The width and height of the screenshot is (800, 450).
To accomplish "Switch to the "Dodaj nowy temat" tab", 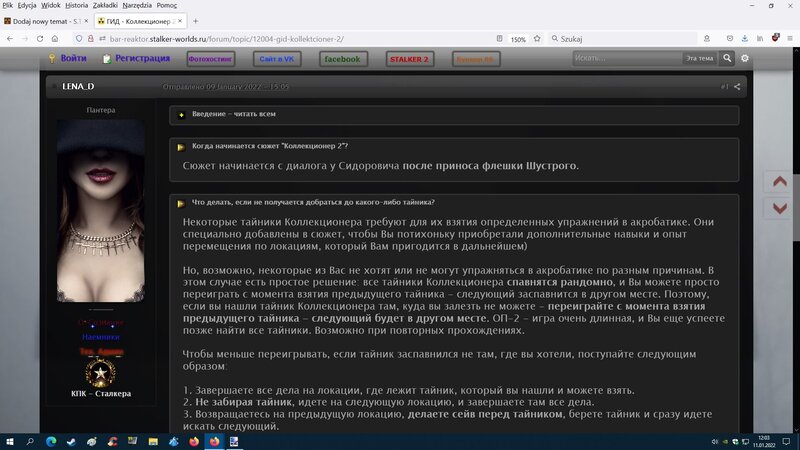I will coord(40,21).
